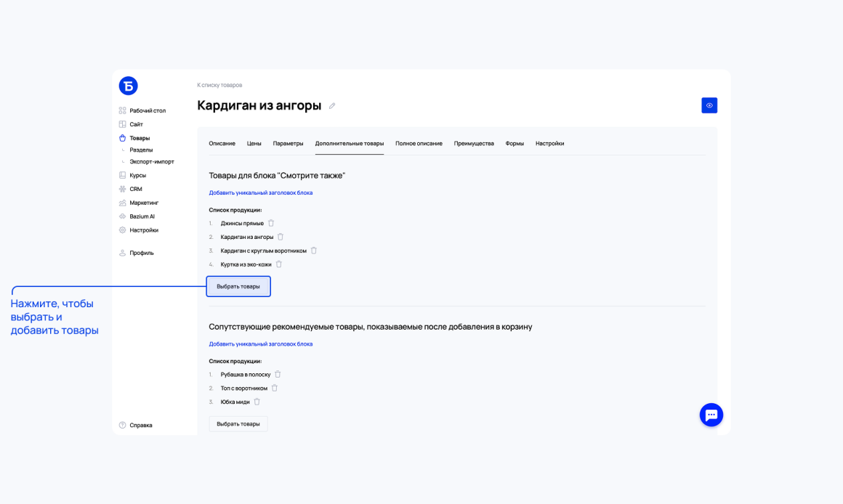Open the 'Рабочий стол' sidebar item
Image resolution: width=843 pixels, height=504 pixels.
[x=142, y=110]
